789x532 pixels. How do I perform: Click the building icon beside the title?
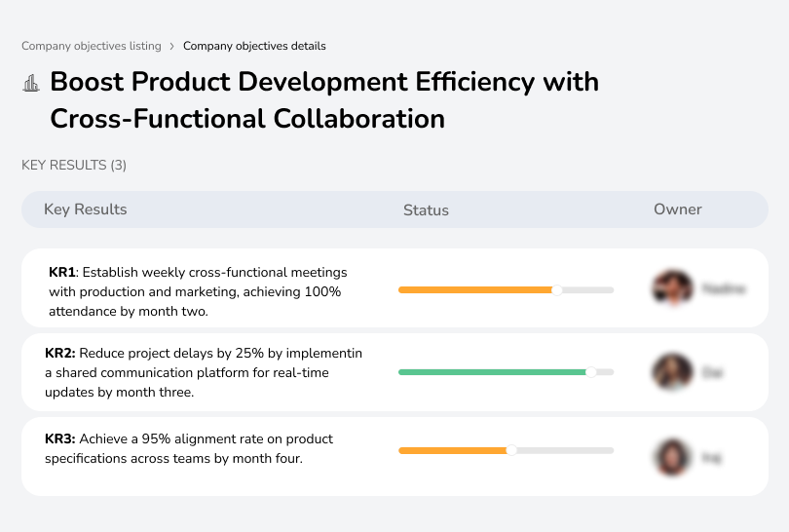click(31, 83)
